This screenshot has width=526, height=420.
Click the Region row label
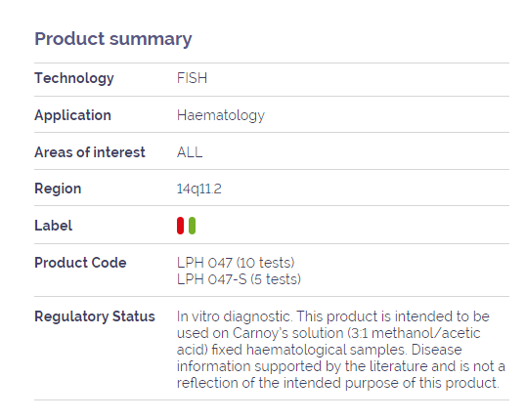pyautogui.click(x=58, y=189)
